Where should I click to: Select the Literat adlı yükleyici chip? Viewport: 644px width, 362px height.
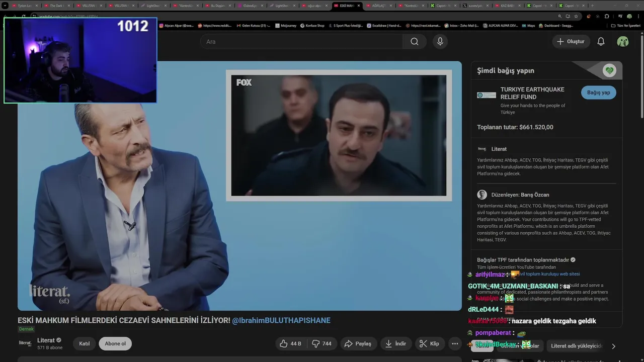click(x=577, y=346)
